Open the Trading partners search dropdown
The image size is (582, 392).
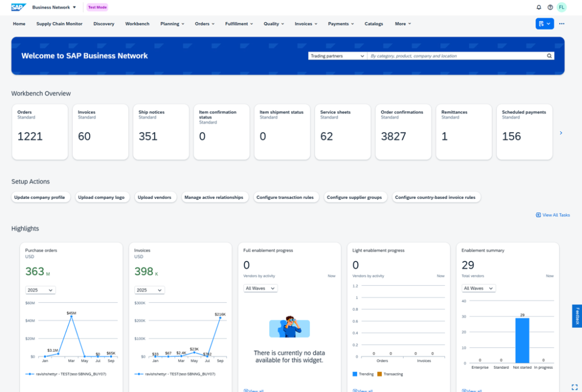(338, 56)
